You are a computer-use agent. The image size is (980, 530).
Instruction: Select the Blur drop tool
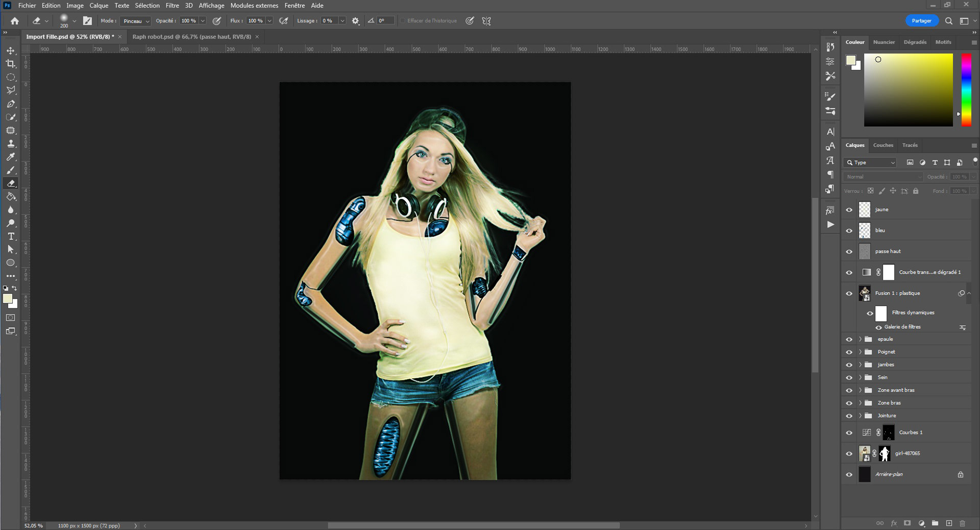click(x=11, y=210)
